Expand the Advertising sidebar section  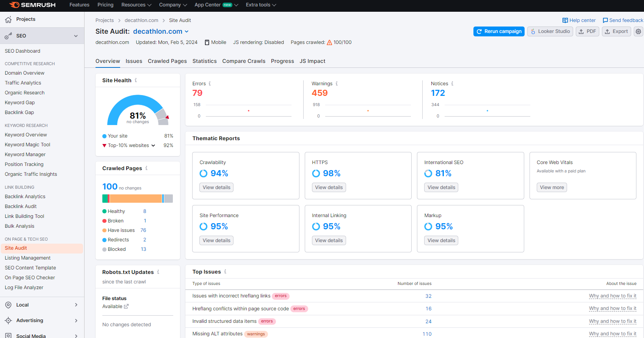pyautogui.click(x=76, y=321)
